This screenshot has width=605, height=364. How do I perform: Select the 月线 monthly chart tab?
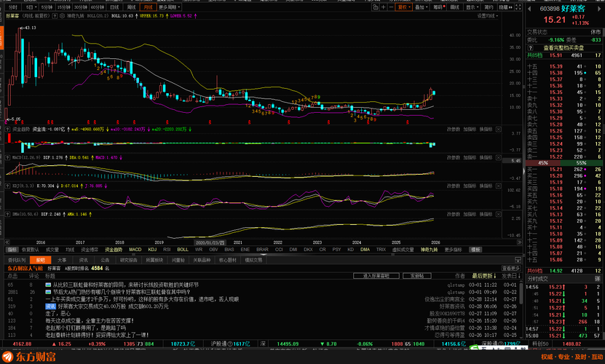click(x=148, y=7)
